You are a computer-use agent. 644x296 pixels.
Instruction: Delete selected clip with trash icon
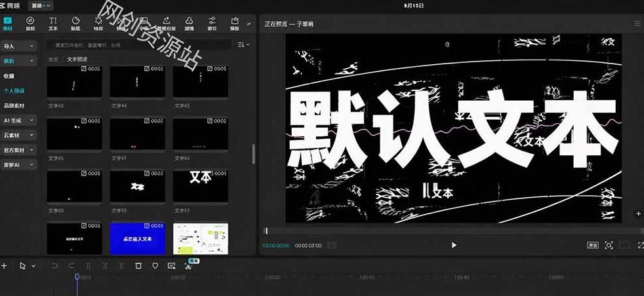(x=138, y=266)
